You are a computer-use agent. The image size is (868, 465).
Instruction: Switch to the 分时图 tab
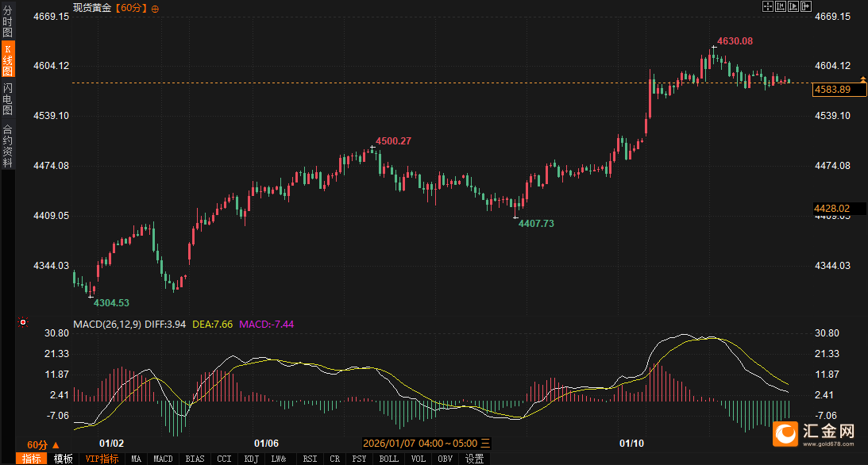coord(8,22)
